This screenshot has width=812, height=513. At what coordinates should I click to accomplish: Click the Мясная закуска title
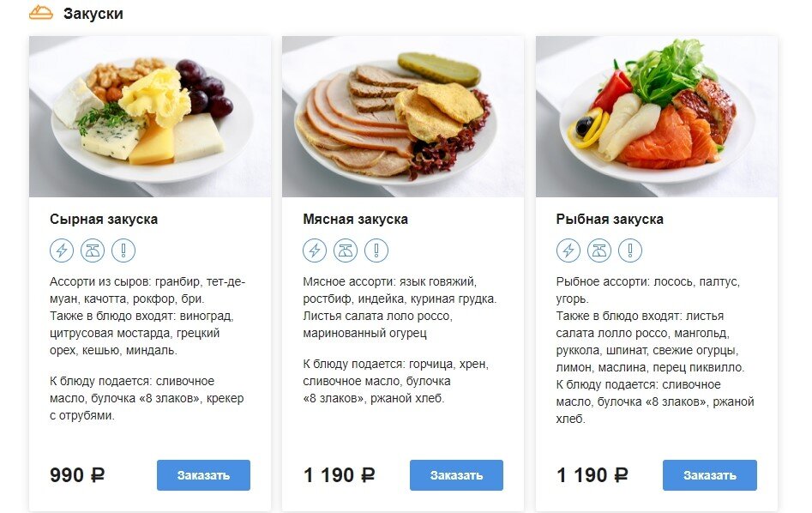(x=355, y=220)
